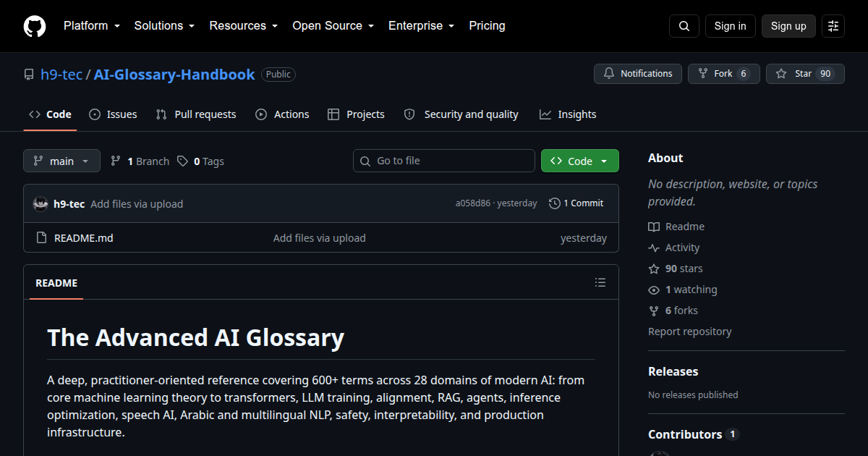Open the Platform dropdown menu

[91, 26]
